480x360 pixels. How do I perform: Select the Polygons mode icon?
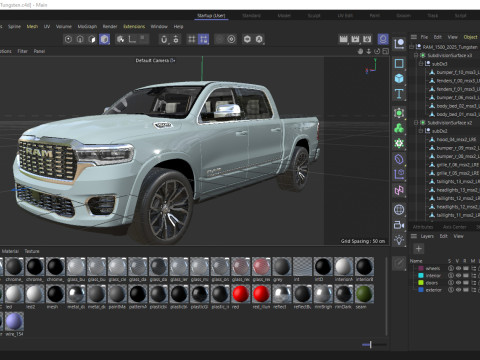tap(92, 39)
